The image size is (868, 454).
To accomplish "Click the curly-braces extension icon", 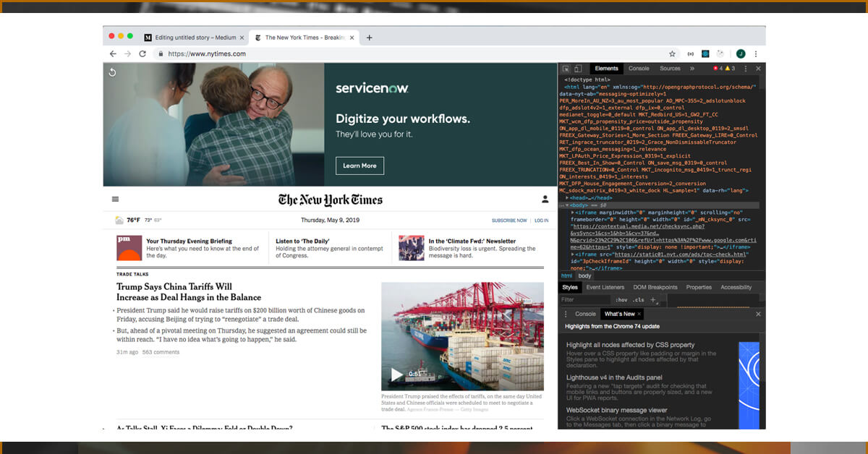I will pyautogui.click(x=691, y=53).
